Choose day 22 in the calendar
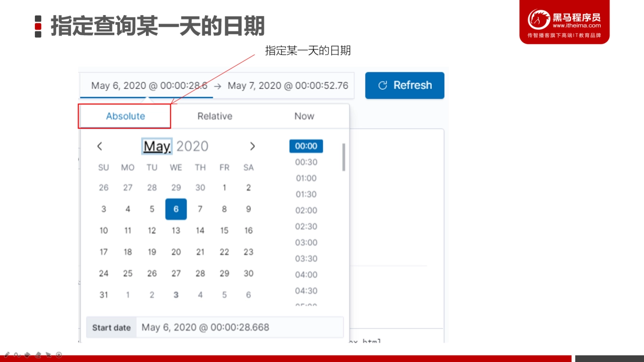 coord(225,252)
